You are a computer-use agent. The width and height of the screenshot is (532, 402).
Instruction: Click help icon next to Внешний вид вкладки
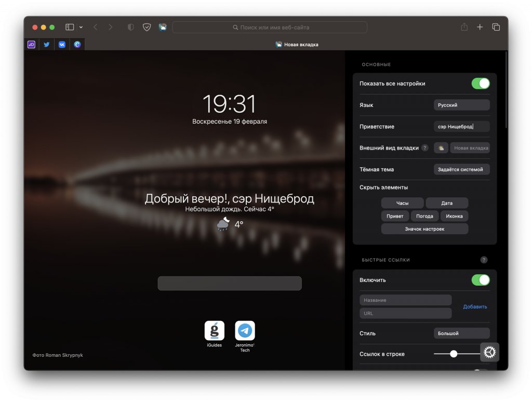coord(425,148)
